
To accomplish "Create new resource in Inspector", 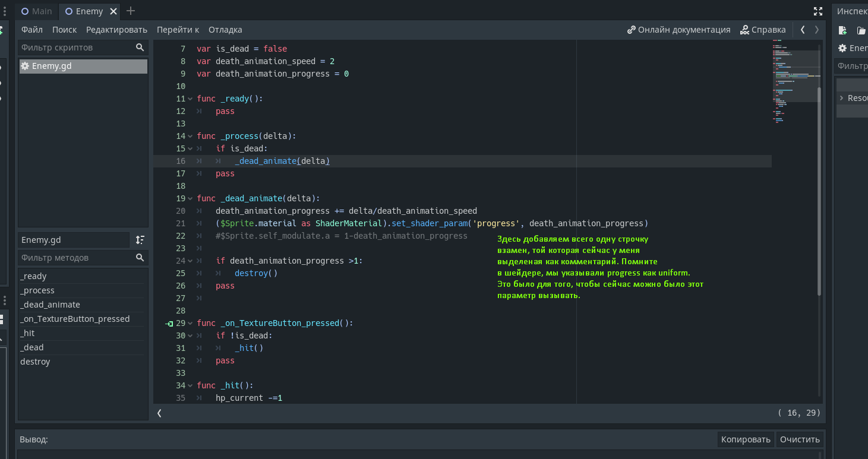I will pos(842,30).
